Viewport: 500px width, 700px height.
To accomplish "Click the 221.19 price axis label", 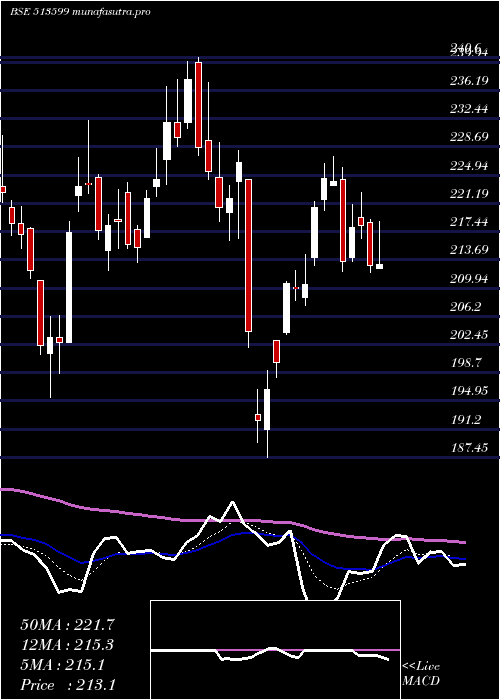I will (468, 194).
